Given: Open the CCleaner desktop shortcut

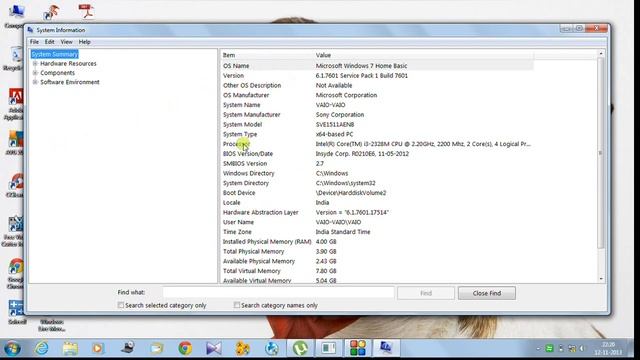Looking at the screenshot, I should click(x=15, y=185).
